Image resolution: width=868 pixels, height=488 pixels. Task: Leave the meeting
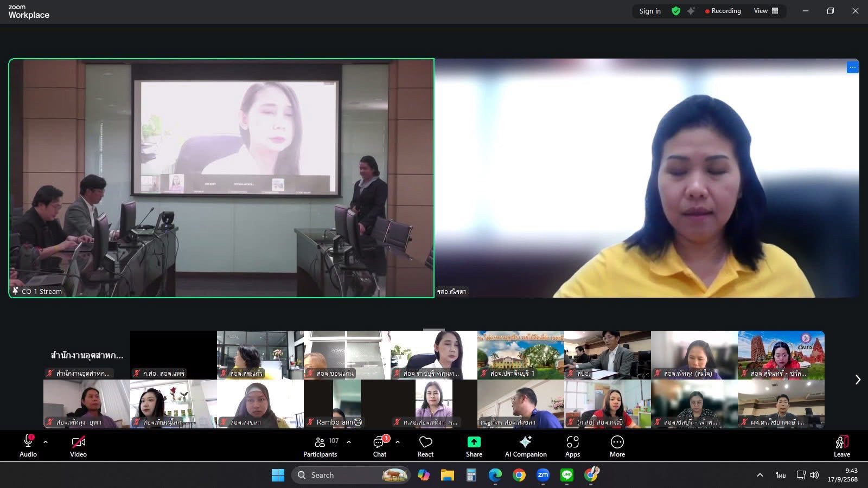(x=841, y=446)
